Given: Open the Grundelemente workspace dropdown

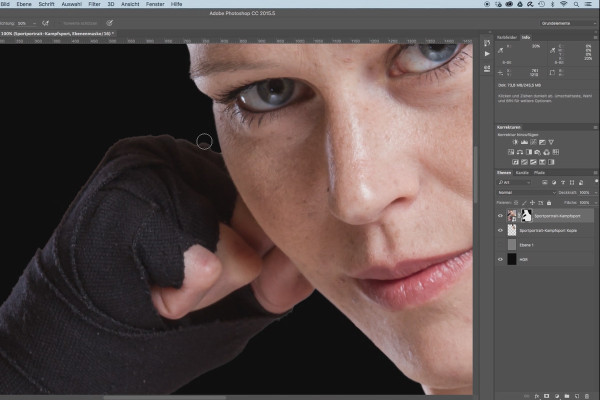Looking at the screenshot, I should pyautogui.click(x=568, y=23).
